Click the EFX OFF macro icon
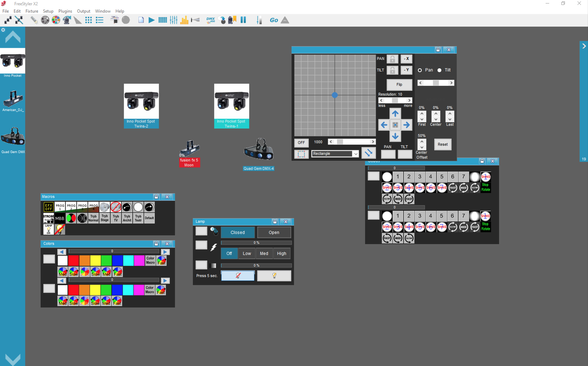 click(x=48, y=207)
